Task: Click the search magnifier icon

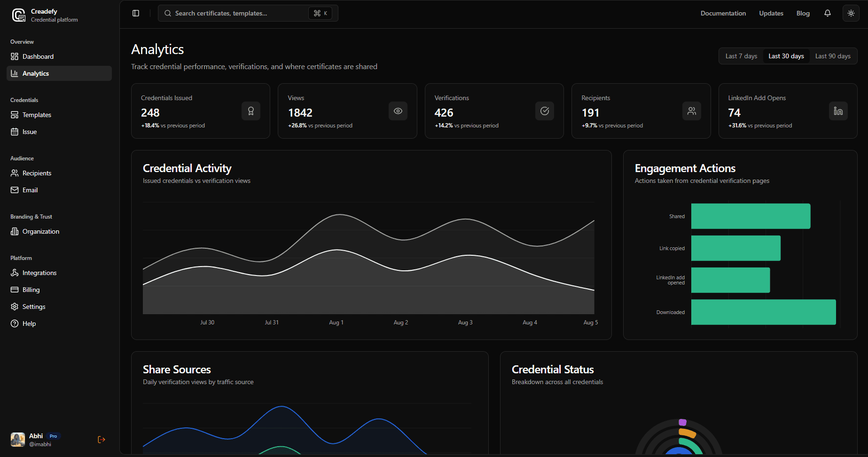Action: click(x=168, y=13)
